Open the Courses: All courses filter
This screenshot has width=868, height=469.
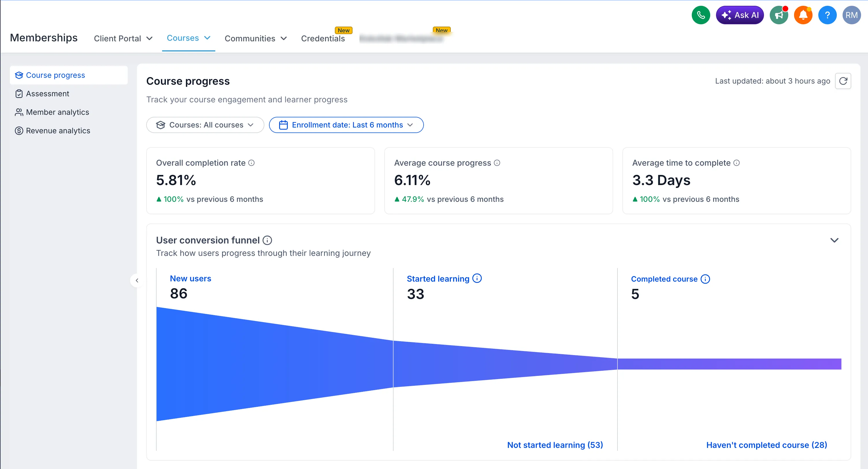pyautogui.click(x=205, y=125)
